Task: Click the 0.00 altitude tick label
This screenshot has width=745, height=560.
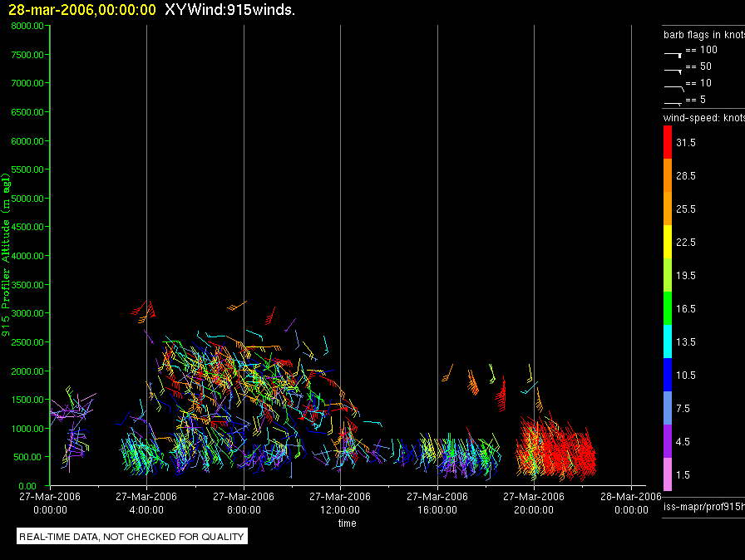Action: [27, 486]
